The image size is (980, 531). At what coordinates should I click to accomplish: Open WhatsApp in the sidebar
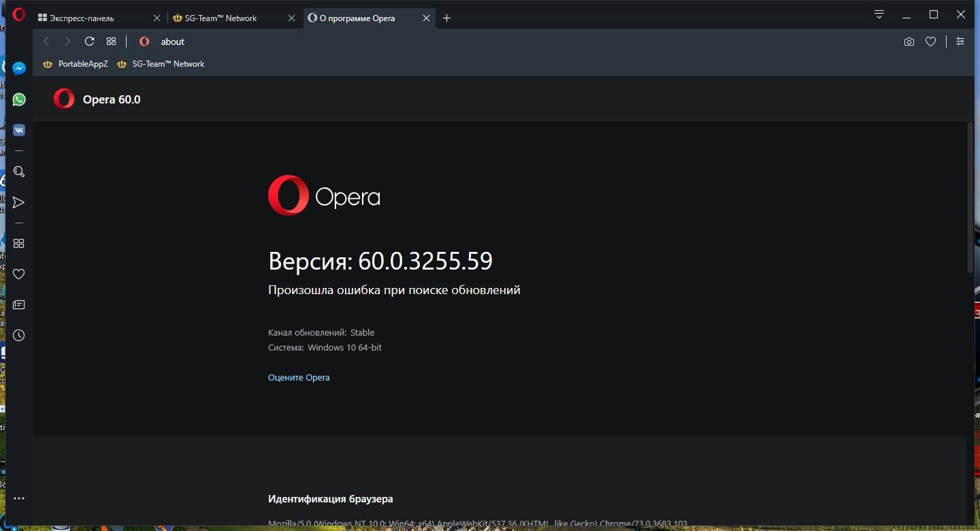click(x=19, y=99)
